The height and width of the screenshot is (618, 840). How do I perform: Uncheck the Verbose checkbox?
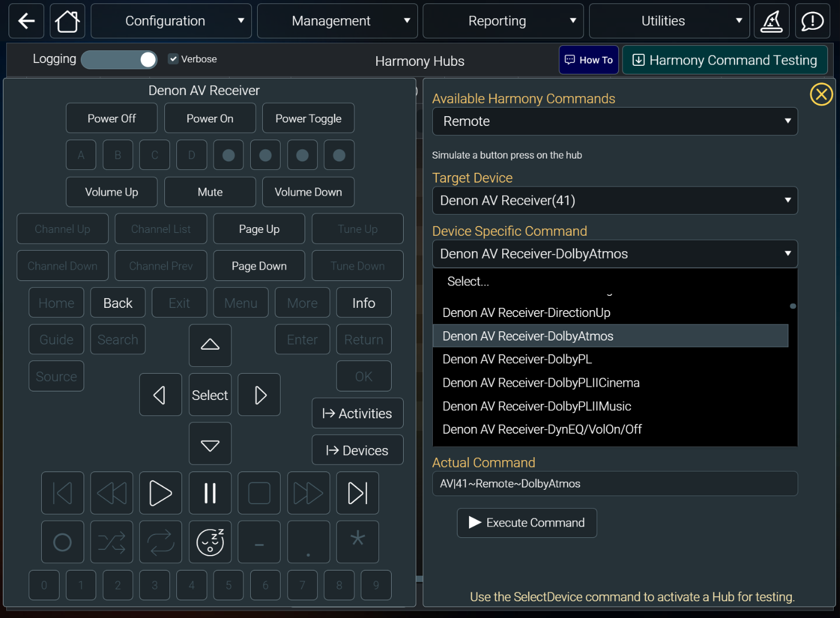click(173, 59)
